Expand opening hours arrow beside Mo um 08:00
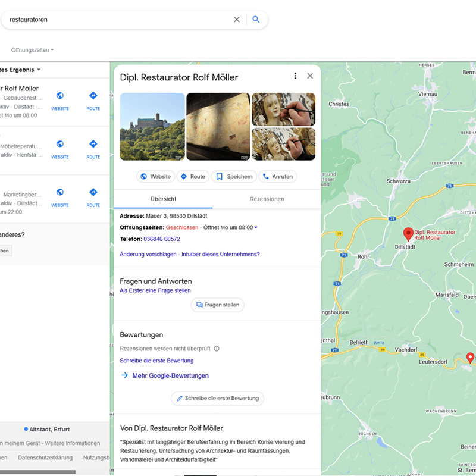 click(x=256, y=227)
